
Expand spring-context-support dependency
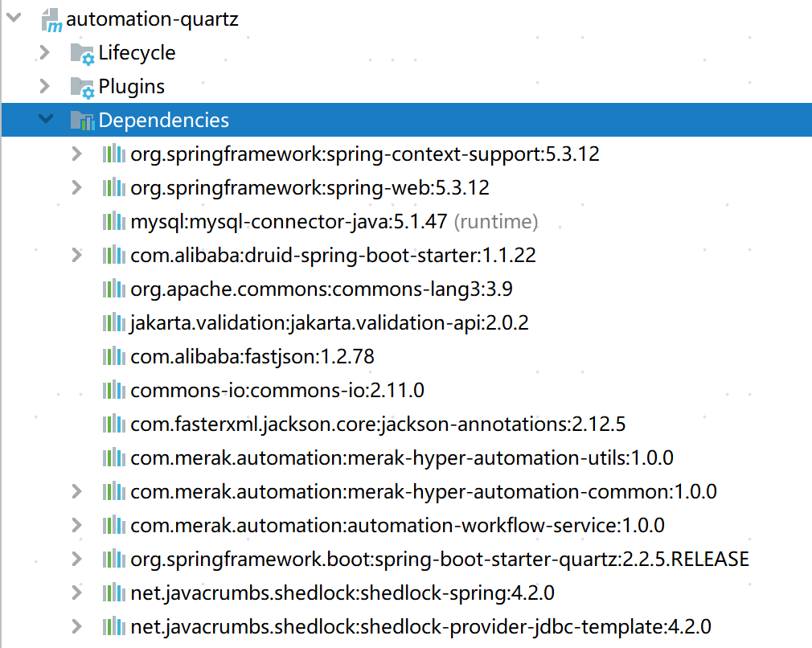point(77,154)
